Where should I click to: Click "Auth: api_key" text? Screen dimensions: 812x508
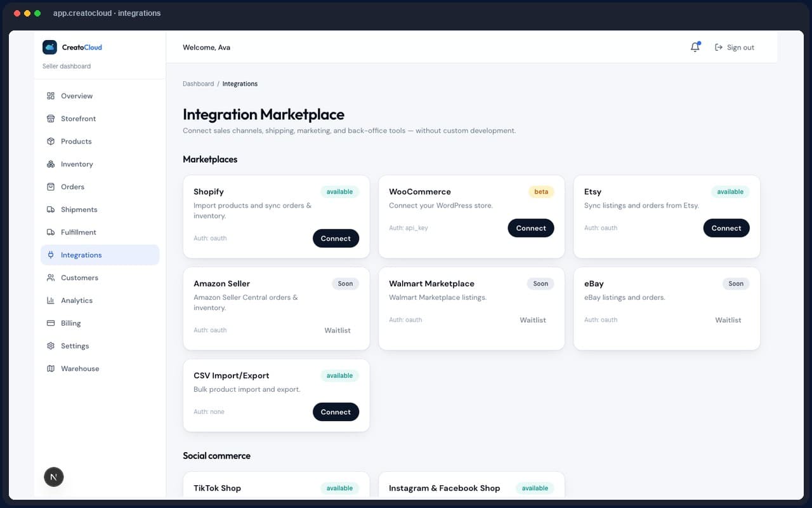pos(409,228)
